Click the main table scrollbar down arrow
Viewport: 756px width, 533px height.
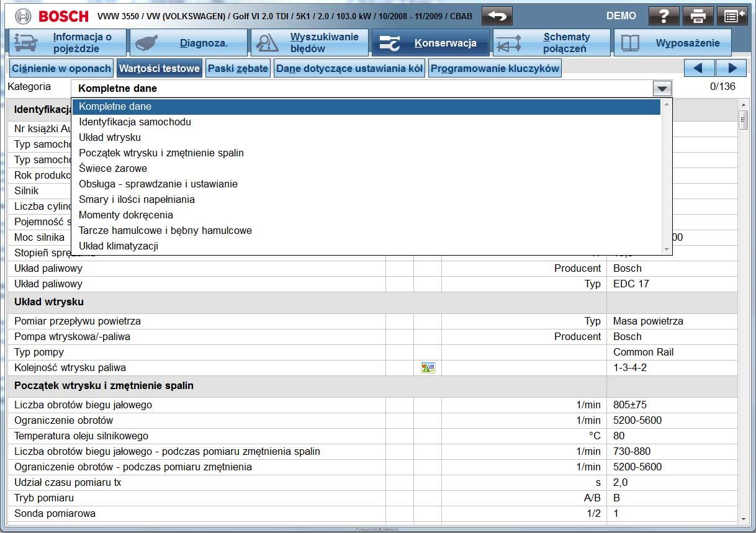tap(743, 519)
